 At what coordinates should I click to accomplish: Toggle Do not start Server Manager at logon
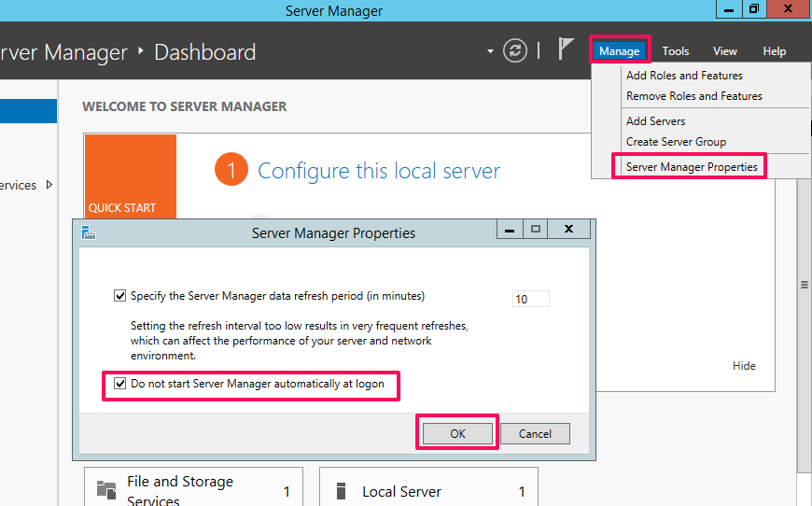119,384
